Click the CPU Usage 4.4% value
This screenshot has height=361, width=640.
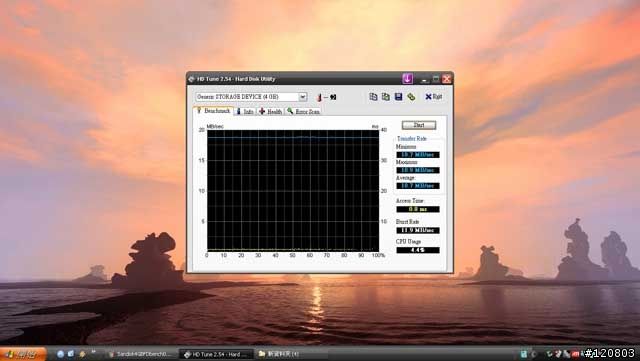(x=418, y=250)
